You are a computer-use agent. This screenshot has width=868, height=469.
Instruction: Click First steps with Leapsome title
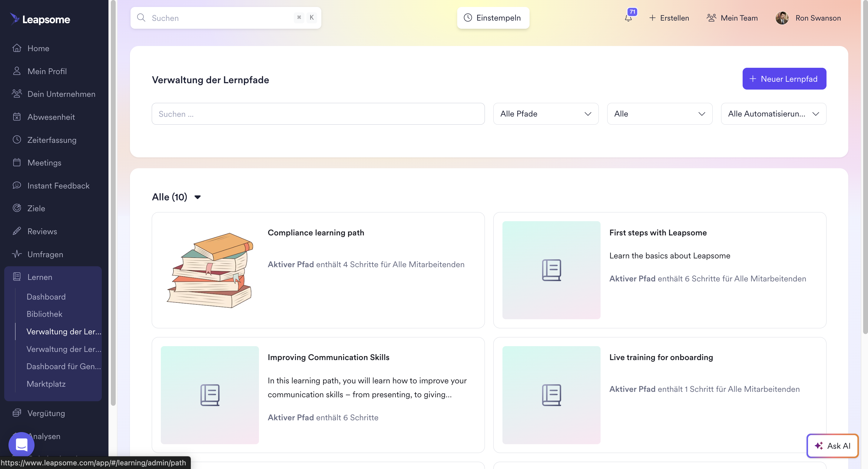658,233
